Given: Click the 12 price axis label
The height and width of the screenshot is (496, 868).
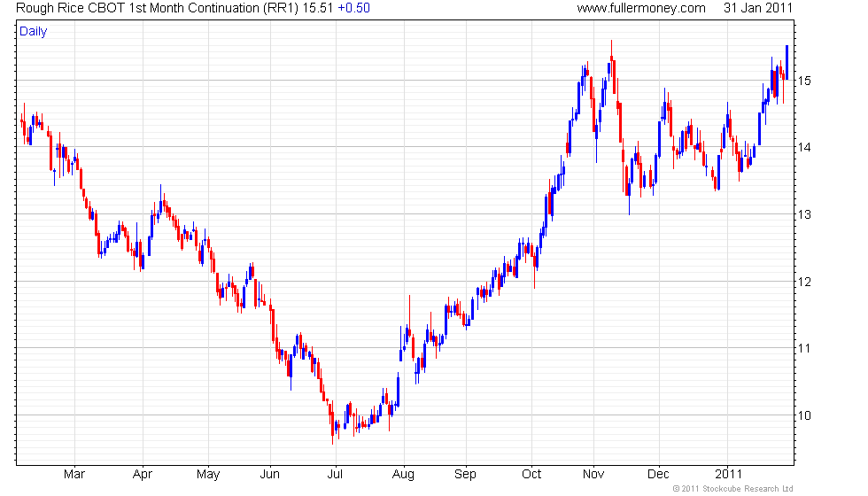Looking at the screenshot, I should (x=804, y=282).
